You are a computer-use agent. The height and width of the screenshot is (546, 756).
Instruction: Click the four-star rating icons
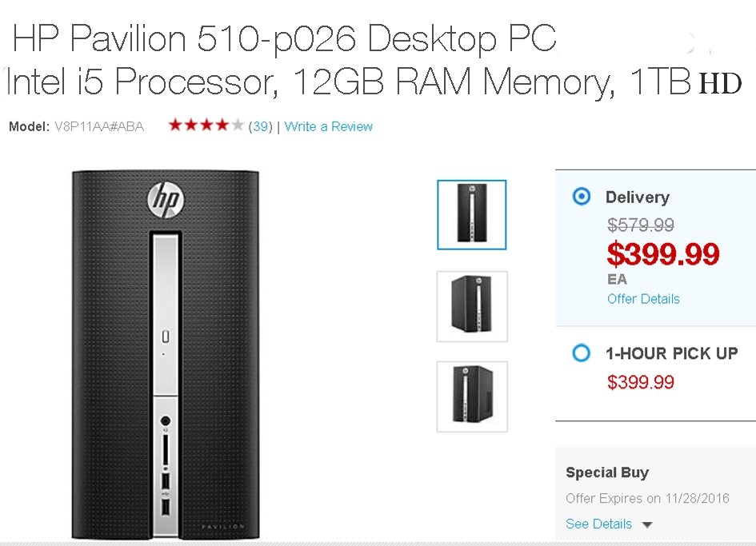[206, 126]
